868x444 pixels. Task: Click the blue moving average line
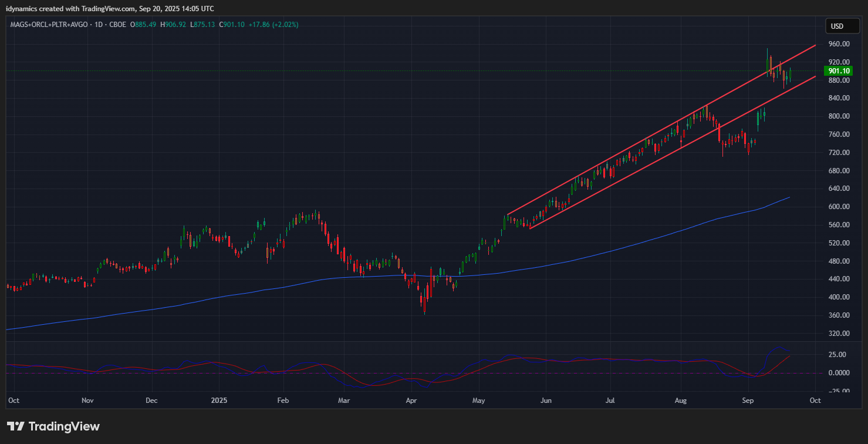[587, 254]
